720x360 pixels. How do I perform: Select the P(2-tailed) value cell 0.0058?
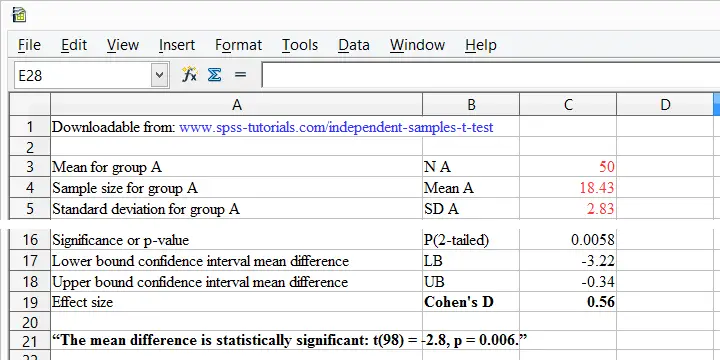pyautogui.click(x=568, y=240)
